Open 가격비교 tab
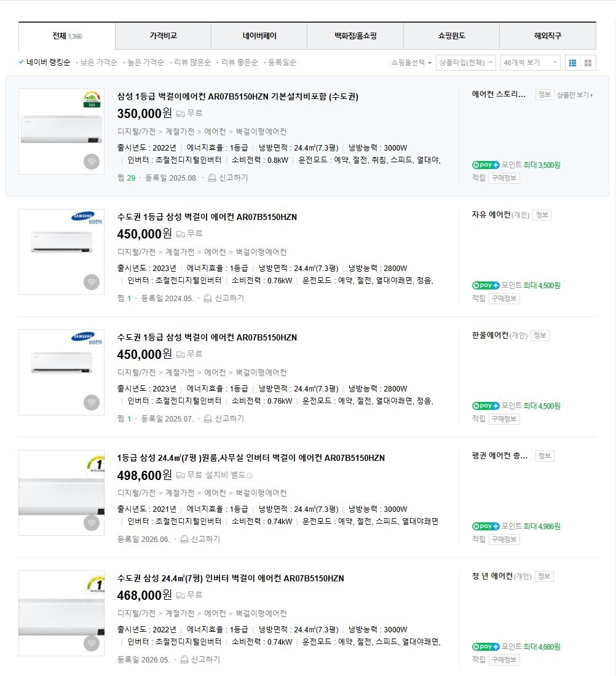Viewport: 616px width, 676px height. click(x=163, y=36)
